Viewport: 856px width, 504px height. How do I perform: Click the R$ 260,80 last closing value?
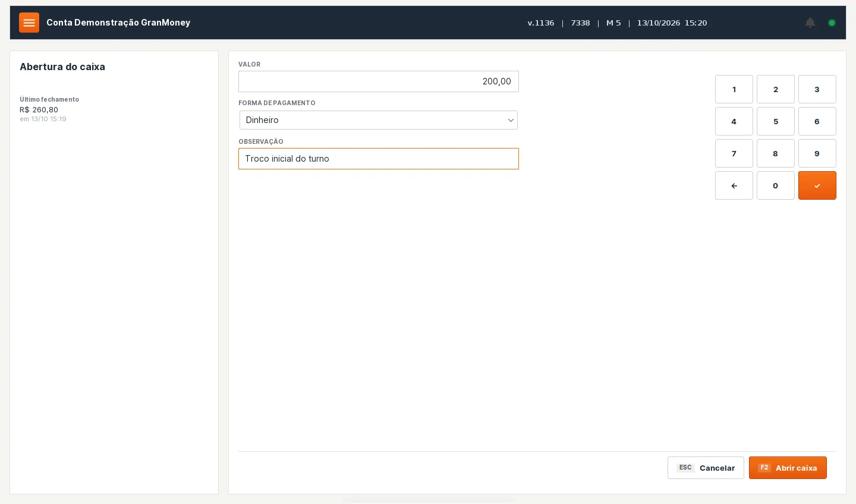[39, 110]
